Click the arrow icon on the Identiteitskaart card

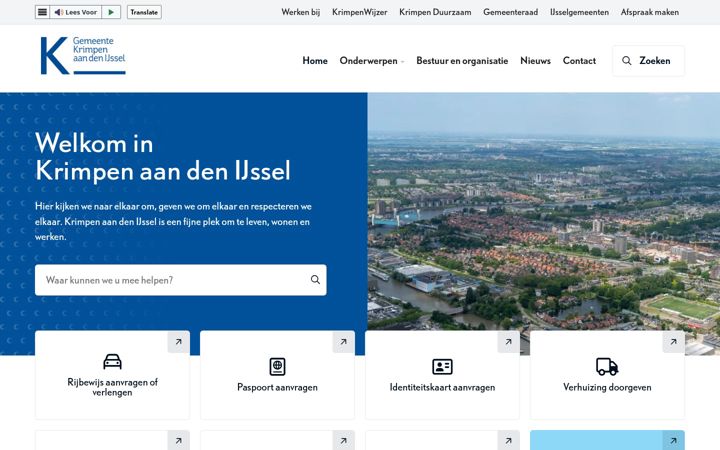[508, 342]
